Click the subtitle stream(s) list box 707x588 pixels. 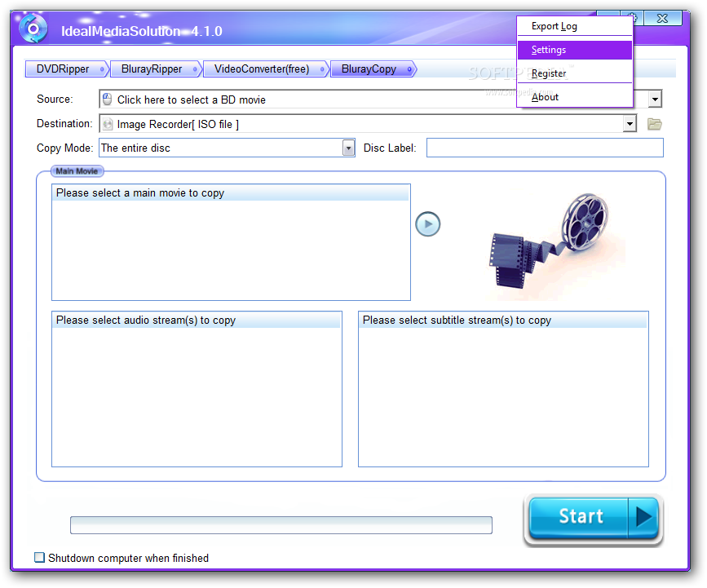click(x=503, y=389)
